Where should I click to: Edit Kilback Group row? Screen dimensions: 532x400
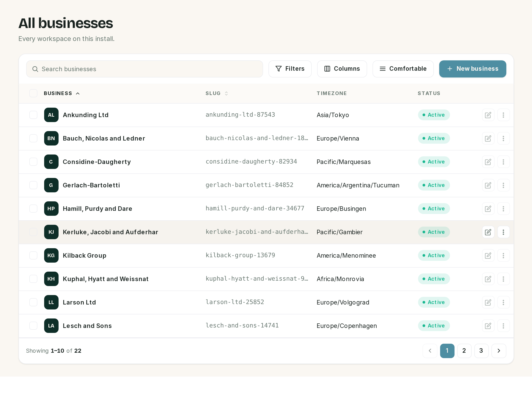point(488,255)
